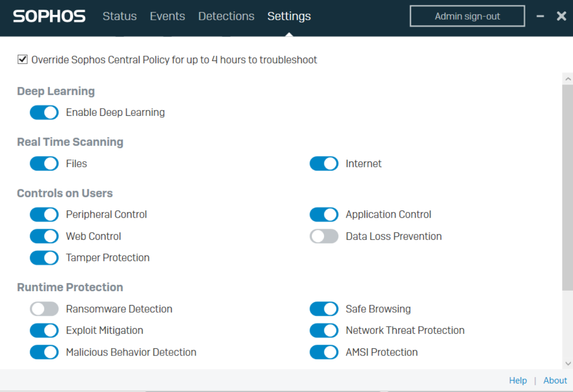
Task: Click the Admin sign-out button
Action: pos(467,16)
